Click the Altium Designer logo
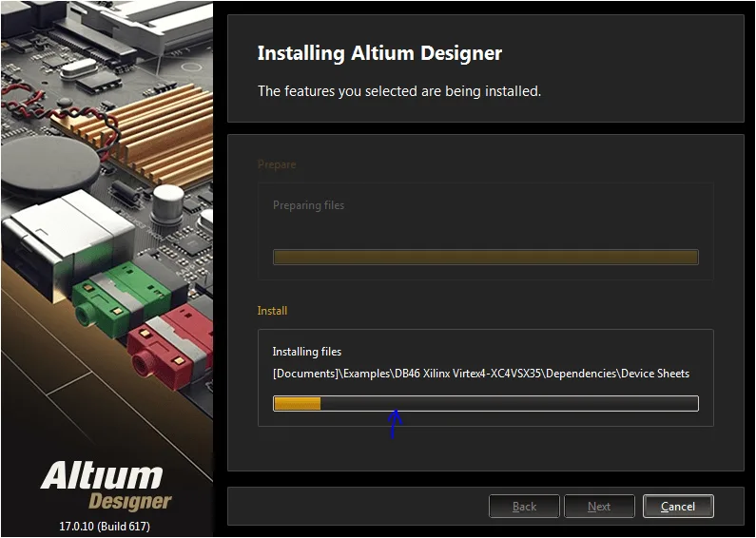Image resolution: width=756 pixels, height=538 pixels. pyautogui.click(x=107, y=486)
